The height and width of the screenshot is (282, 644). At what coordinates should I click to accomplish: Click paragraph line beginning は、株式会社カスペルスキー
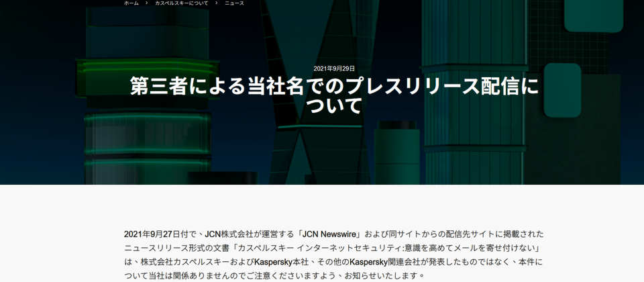pos(333,261)
